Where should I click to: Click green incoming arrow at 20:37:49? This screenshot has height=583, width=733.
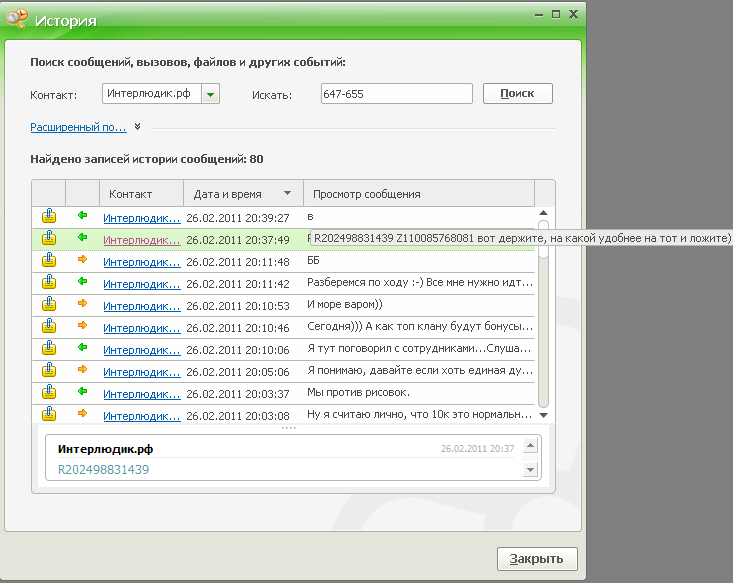82,237
